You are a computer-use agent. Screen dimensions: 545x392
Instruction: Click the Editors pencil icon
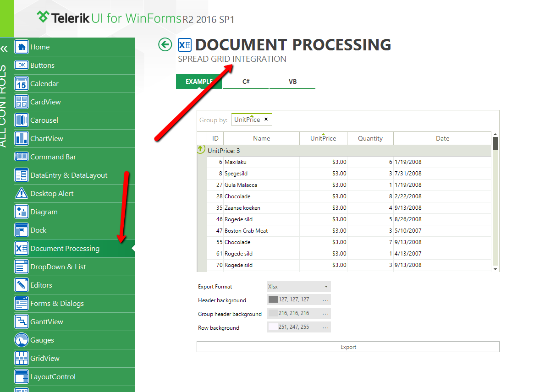point(22,285)
